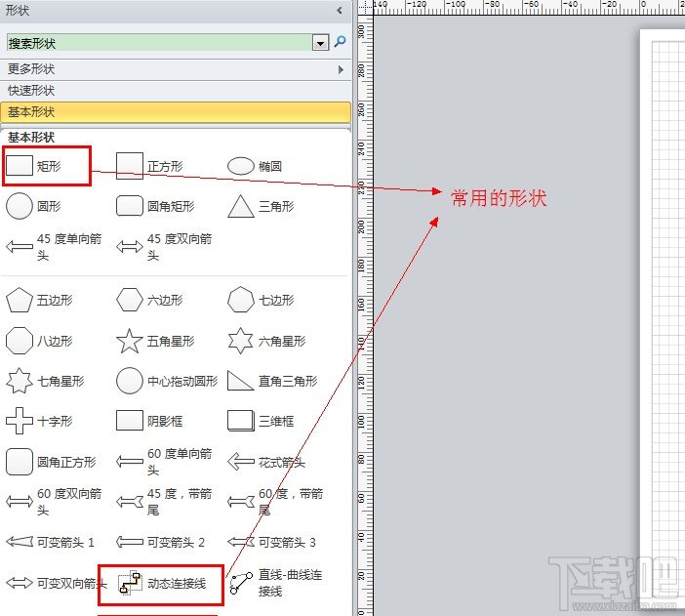Switch to the 快速形状 stencil

coord(176,91)
